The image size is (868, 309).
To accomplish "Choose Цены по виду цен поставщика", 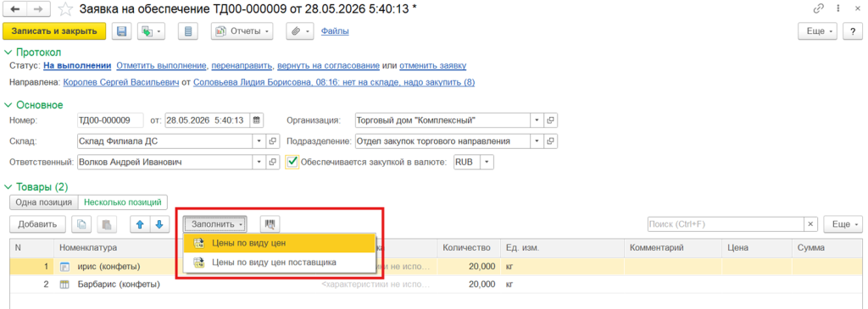I will pyautogui.click(x=279, y=262).
